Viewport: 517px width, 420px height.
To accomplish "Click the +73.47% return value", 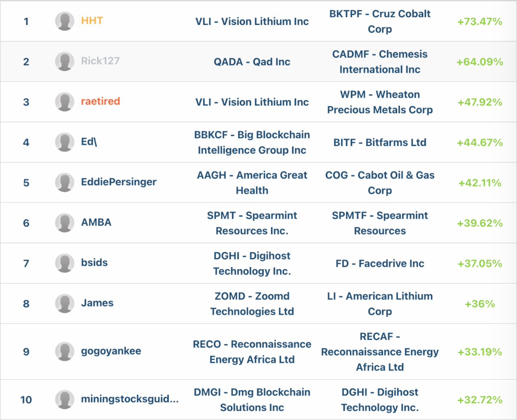I will (480, 22).
